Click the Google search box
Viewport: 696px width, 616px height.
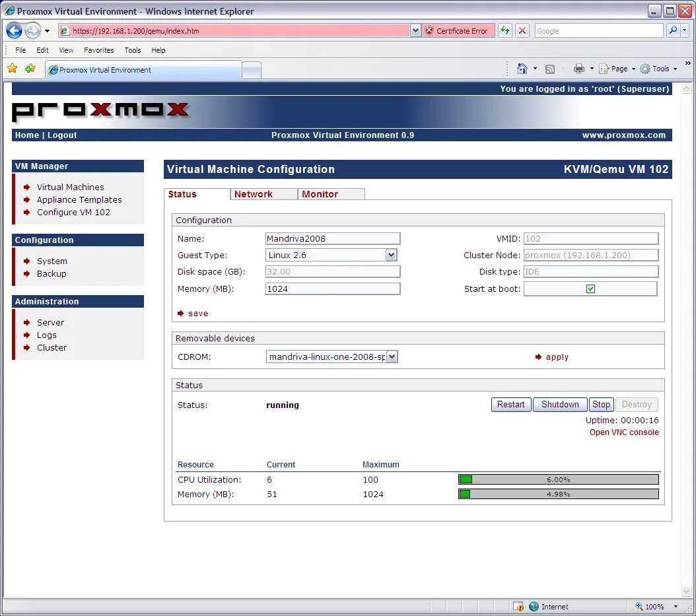[598, 30]
